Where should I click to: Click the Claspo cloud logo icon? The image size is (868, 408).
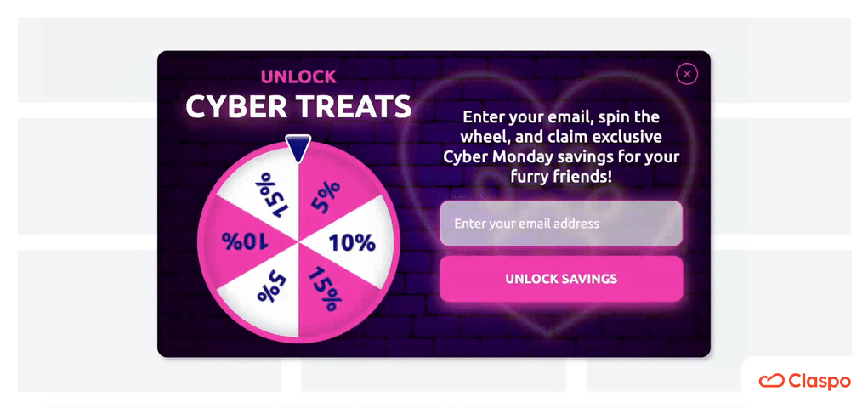[x=771, y=381]
